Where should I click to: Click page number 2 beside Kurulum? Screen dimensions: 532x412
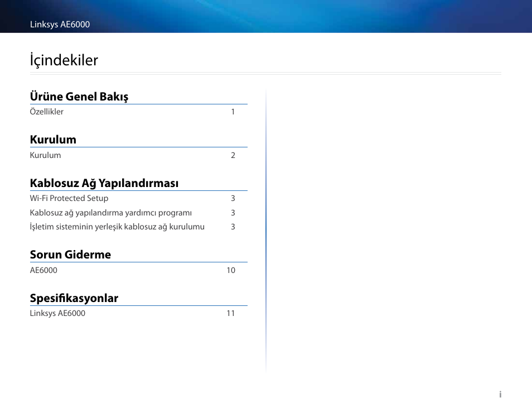pos(233,155)
